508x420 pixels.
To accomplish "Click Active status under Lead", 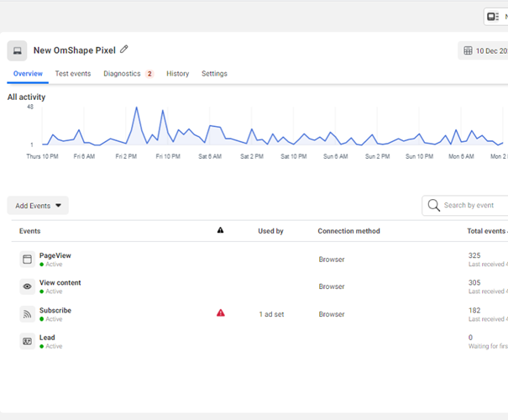I will coord(51,346).
